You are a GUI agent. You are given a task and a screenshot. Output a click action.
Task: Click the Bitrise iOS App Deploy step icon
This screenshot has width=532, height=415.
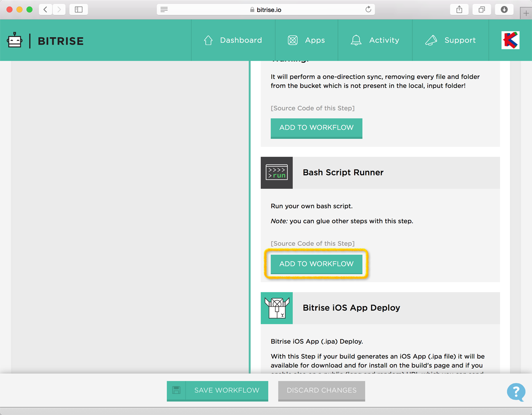(x=276, y=308)
